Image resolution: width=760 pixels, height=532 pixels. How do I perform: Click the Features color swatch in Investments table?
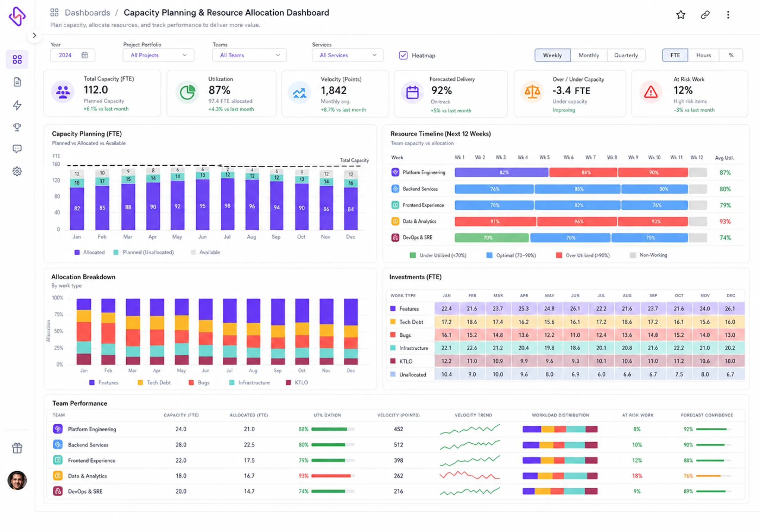(x=393, y=309)
